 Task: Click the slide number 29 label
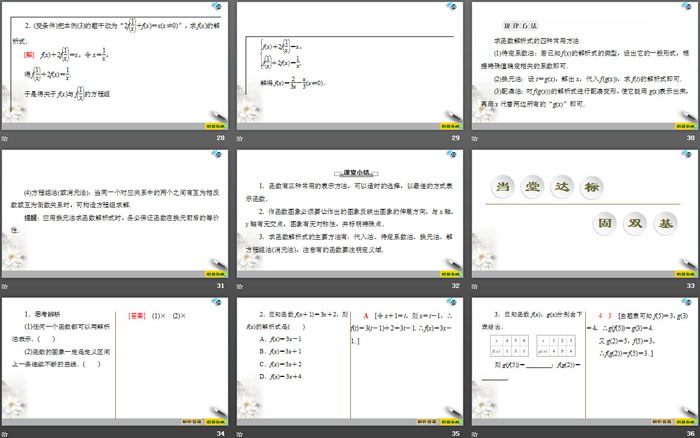(455, 138)
